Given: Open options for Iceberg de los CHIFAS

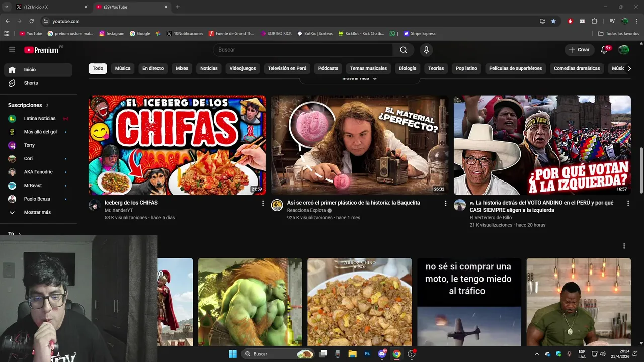Looking at the screenshot, I should pyautogui.click(x=263, y=203).
